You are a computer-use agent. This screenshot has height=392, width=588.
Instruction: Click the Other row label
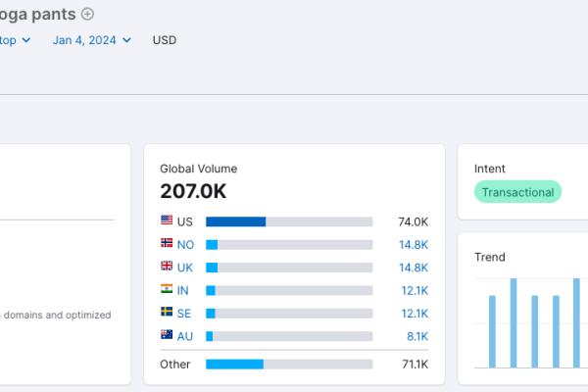[x=175, y=365]
